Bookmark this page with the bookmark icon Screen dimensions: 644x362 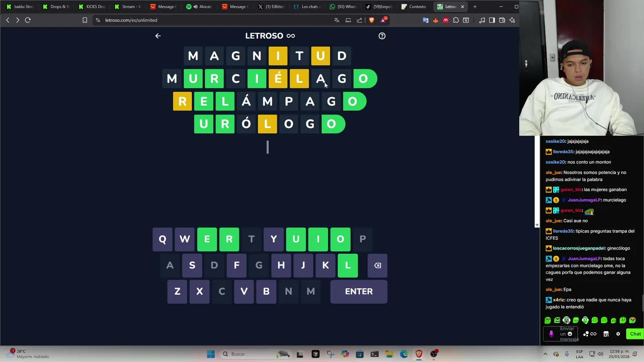[85, 20]
